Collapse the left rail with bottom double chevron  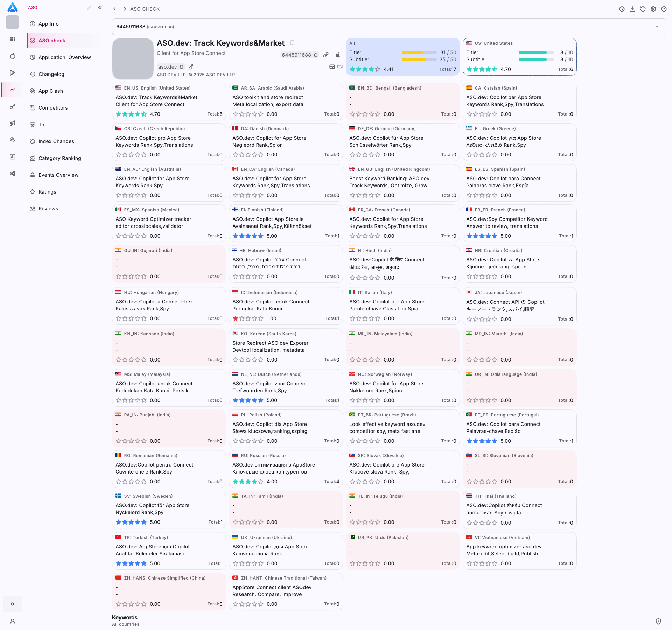(x=13, y=604)
